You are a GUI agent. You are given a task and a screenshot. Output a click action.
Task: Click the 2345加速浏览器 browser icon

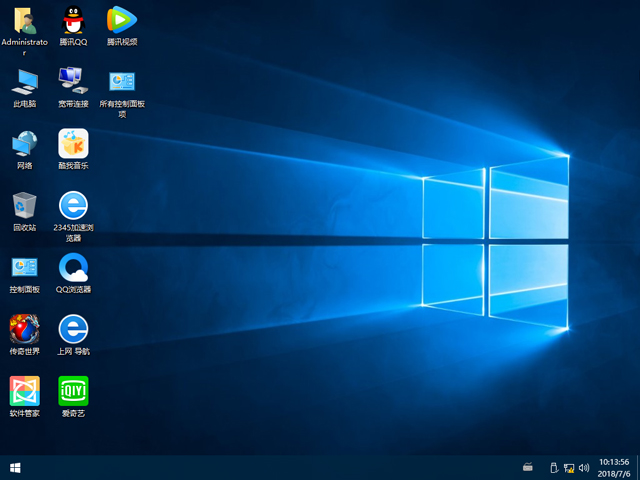[x=73, y=205]
